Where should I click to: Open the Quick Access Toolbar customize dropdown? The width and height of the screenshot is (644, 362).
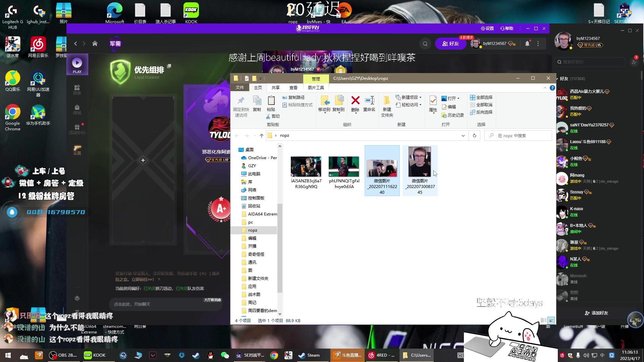point(260,79)
